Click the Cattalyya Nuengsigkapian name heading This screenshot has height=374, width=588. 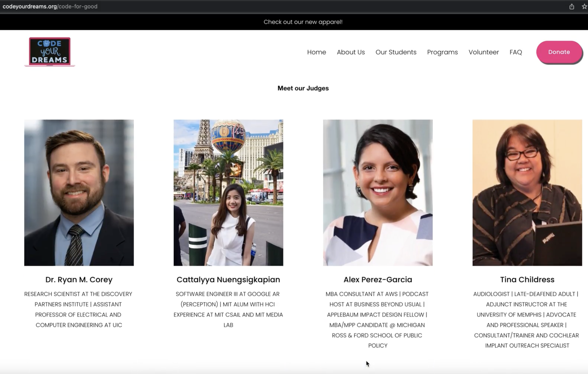[228, 280]
